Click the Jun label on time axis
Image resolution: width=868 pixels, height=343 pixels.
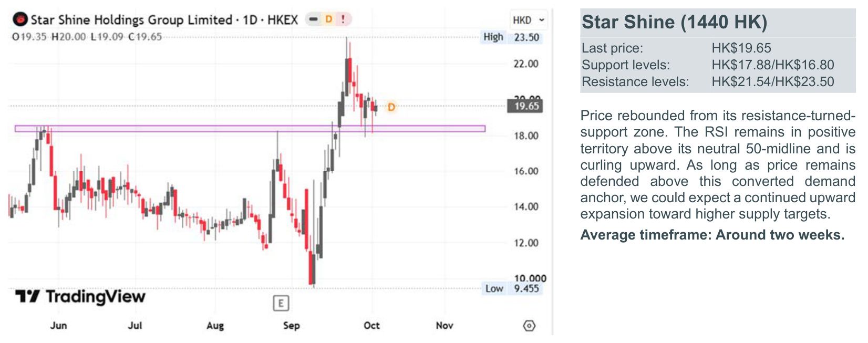(x=58, y=326)
